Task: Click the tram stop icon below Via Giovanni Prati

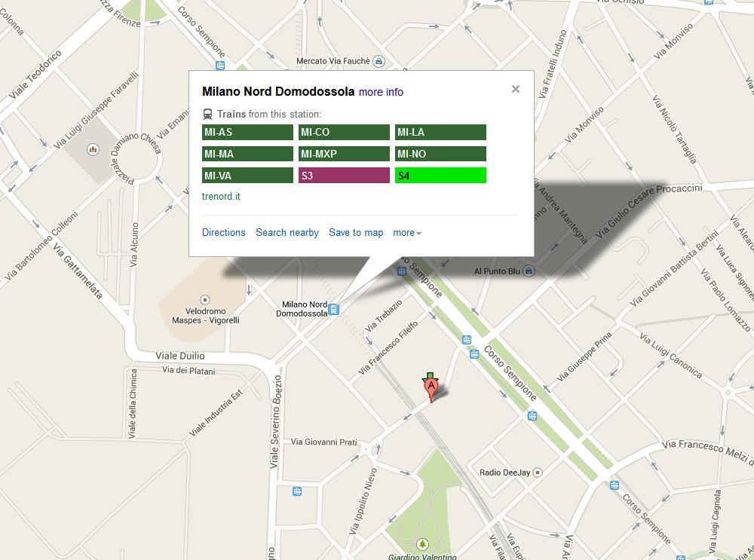Action: pyautogui.click(x=297, y=491)
